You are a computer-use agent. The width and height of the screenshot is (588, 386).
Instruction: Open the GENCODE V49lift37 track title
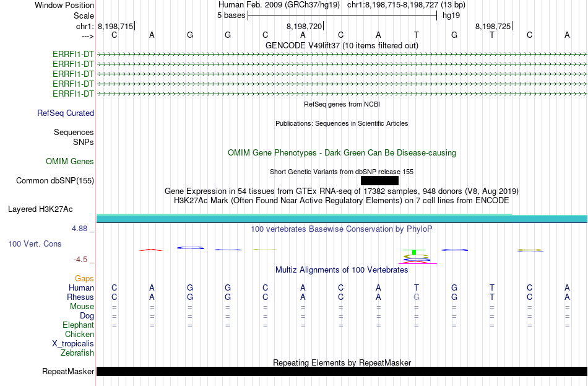click(342, 45)
